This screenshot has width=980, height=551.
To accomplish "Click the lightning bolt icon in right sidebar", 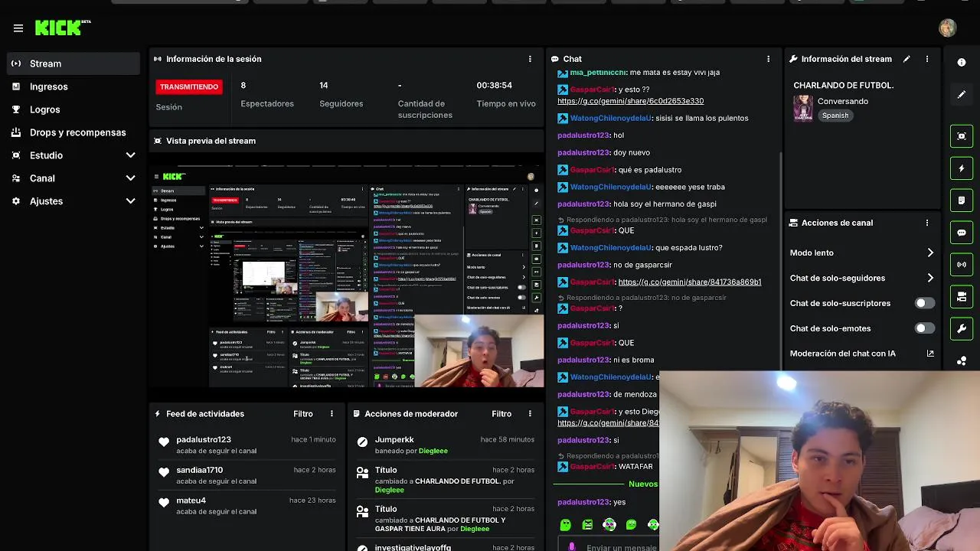I will click(x=962, y=168).
